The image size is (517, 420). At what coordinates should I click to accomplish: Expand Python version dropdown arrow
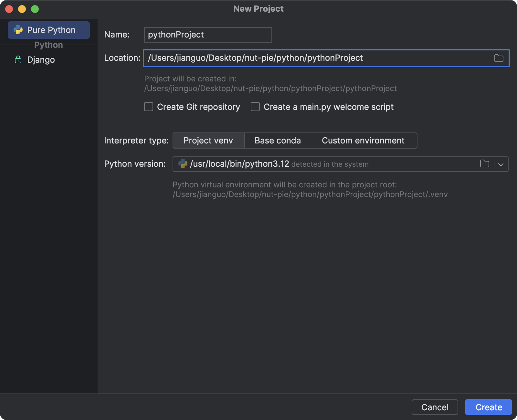pos(501,164)
